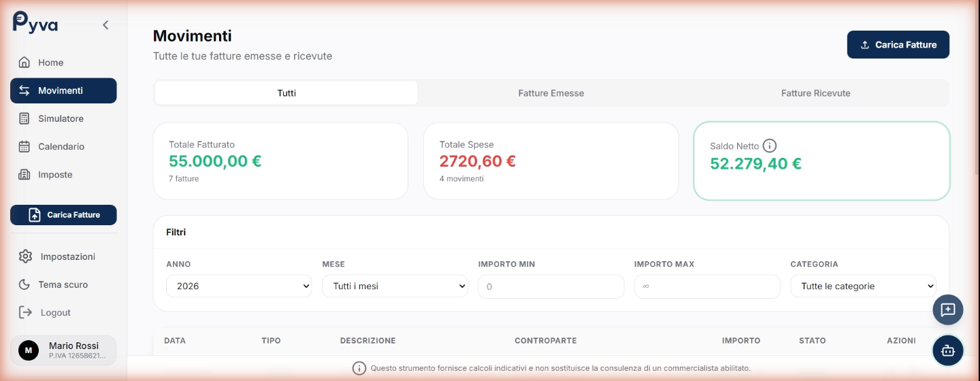The width and height of the screenshot is (980, 381).
Task: Open the chat message floating icon
Action: tap(947, 310)
